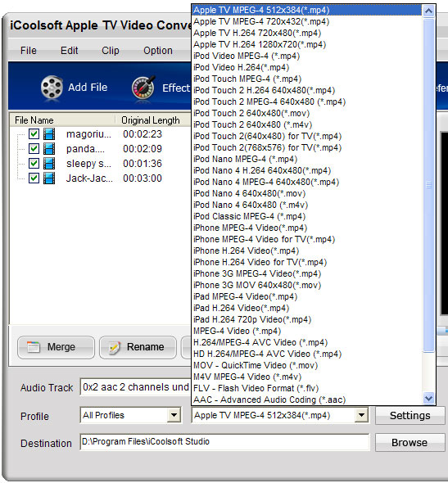This screenshot has width=448, height=483.
Task: Collapse the output format combo box arrow
Action: [x=361, y=415]
